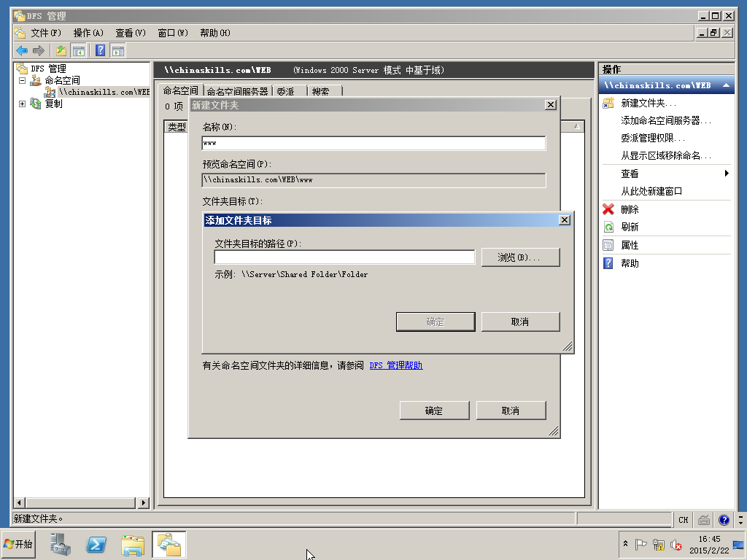Launch PowerShell from the taskbar
The width and height of the screenshot is (747, 560).
click(x=96, y=544)
